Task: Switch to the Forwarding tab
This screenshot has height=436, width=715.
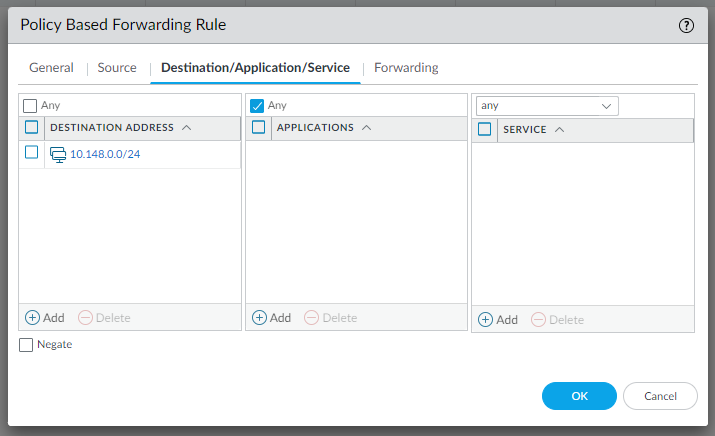Action: click(x=406, y=68)
